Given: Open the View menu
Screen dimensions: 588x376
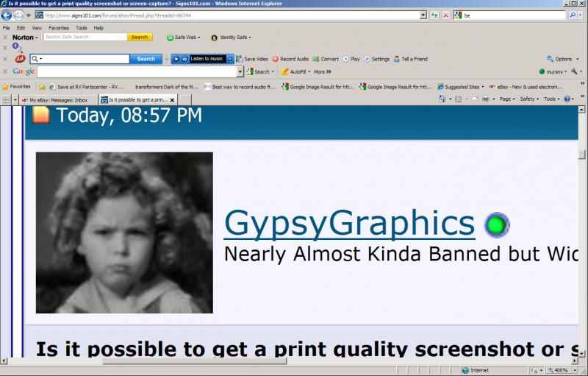Looking at the screenshot, I should pos(37,28).
